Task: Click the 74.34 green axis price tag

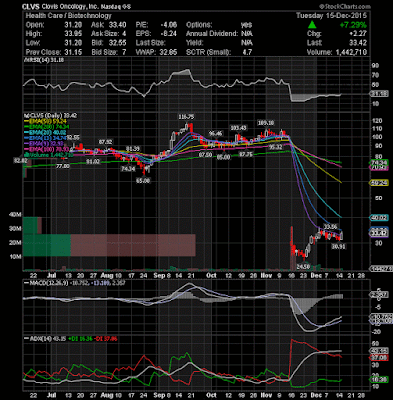Action: click(379, 163)
